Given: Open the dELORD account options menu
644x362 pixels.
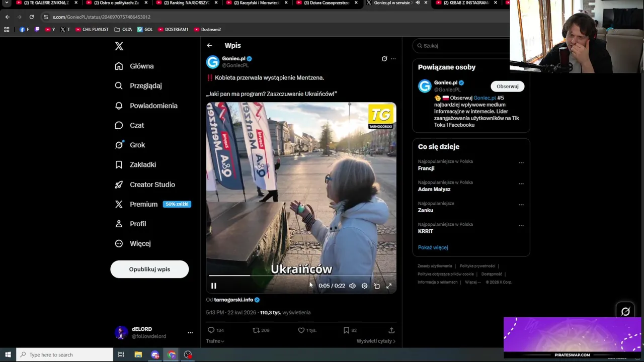Looking at the screenshot, I should coord(190,332).
